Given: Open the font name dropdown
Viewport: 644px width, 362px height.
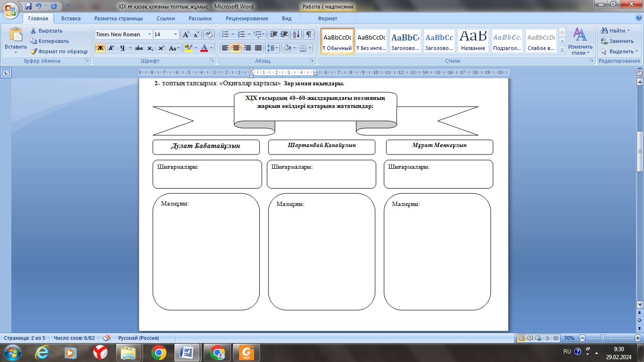Looking at the screenshot, I should (149, 34).
